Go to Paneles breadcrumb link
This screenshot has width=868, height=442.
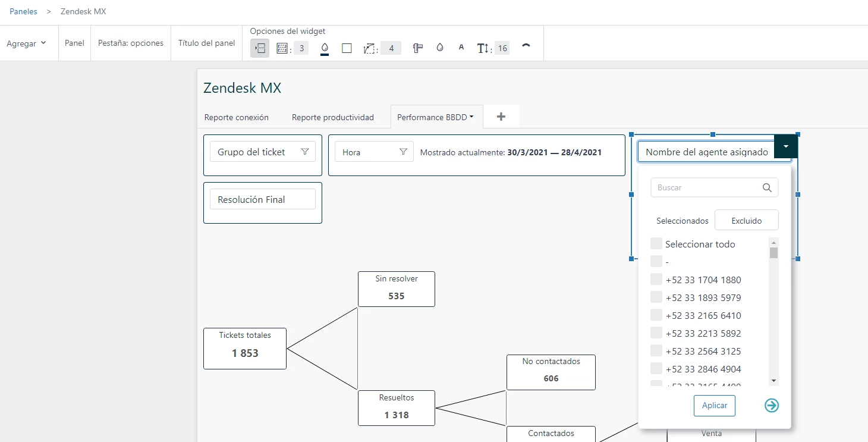click(23, 11)
